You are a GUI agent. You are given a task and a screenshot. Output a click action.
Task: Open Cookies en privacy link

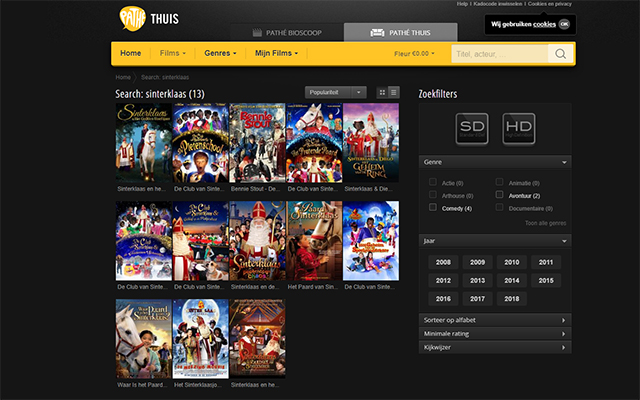[x=549, y=4]
